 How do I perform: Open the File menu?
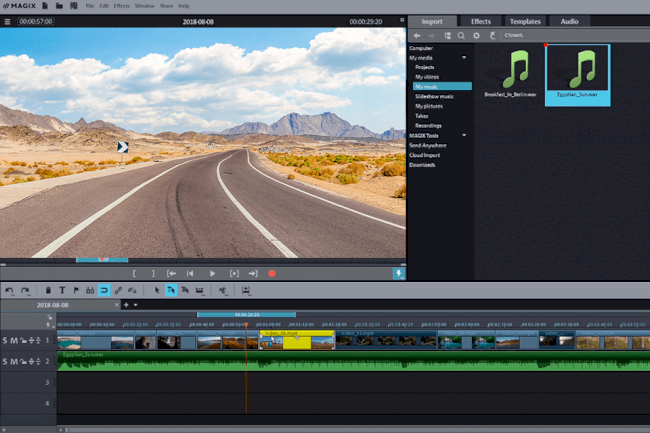[x=90, y=6]
